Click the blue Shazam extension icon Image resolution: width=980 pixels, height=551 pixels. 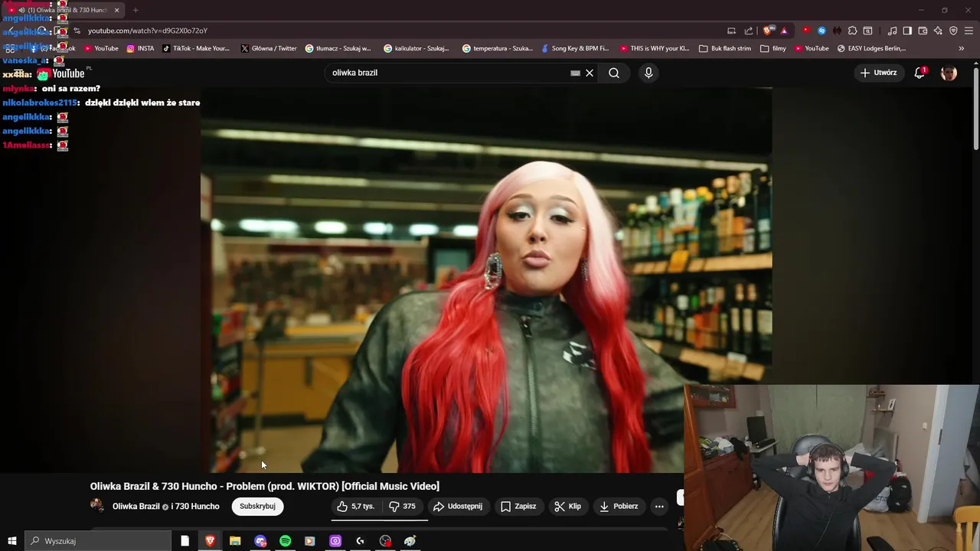pos(822,31)
